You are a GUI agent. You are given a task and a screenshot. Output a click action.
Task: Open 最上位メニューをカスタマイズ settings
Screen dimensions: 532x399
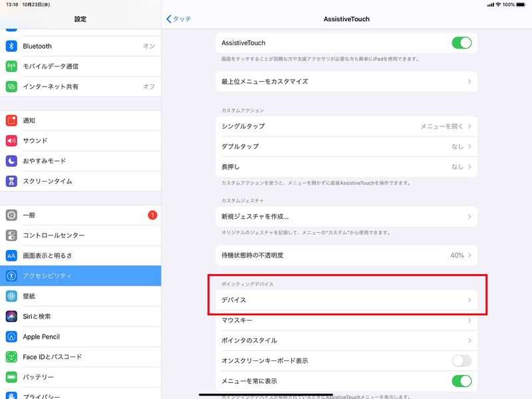point(346,81)
